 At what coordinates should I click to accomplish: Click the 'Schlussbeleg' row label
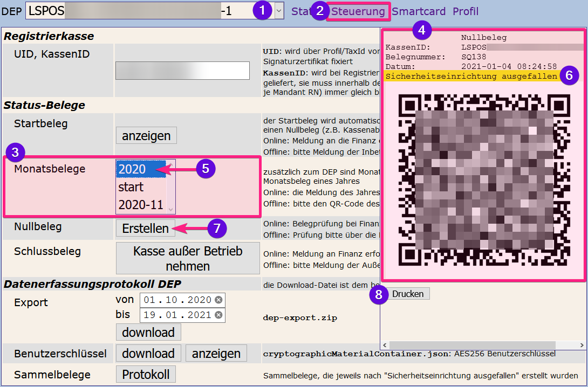[47, 251]
